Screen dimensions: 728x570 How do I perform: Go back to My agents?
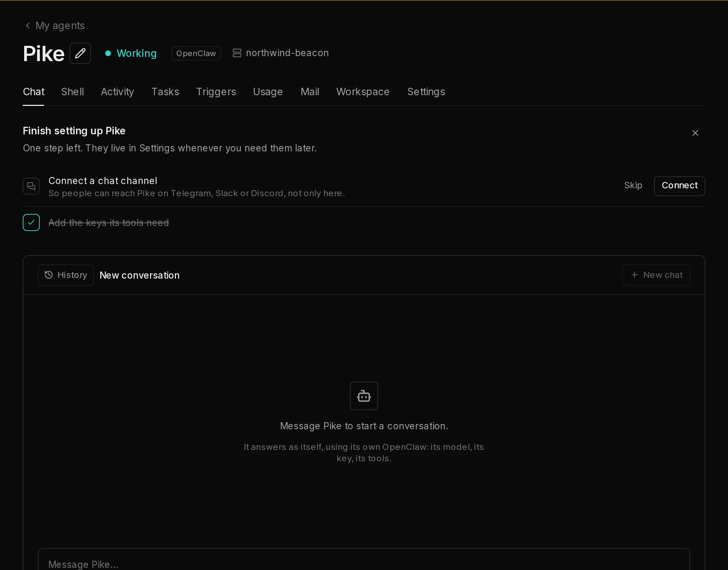coord(55,26)
